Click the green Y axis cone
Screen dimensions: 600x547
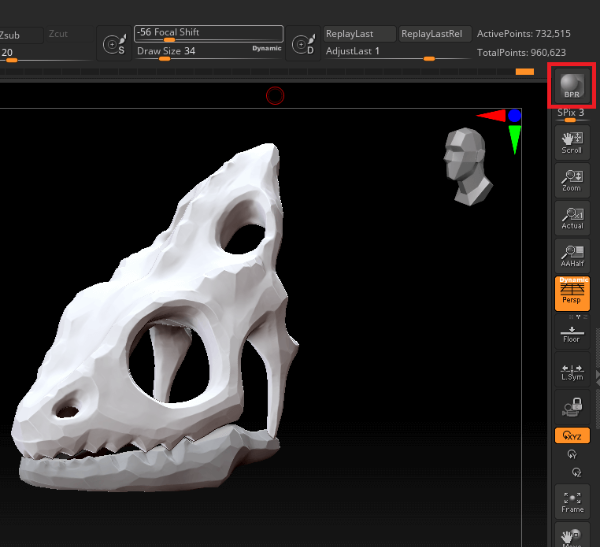coord(515,140)
